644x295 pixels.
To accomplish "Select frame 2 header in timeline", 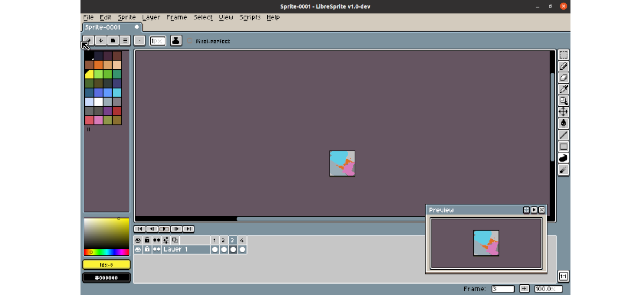I will coord(224,240).
